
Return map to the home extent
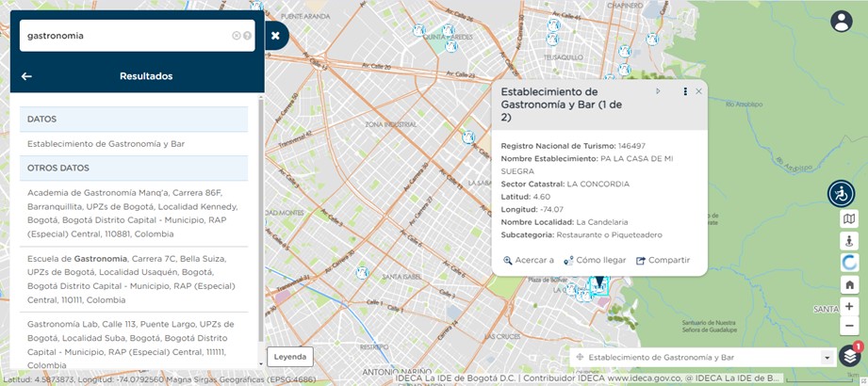coord(849,284)
